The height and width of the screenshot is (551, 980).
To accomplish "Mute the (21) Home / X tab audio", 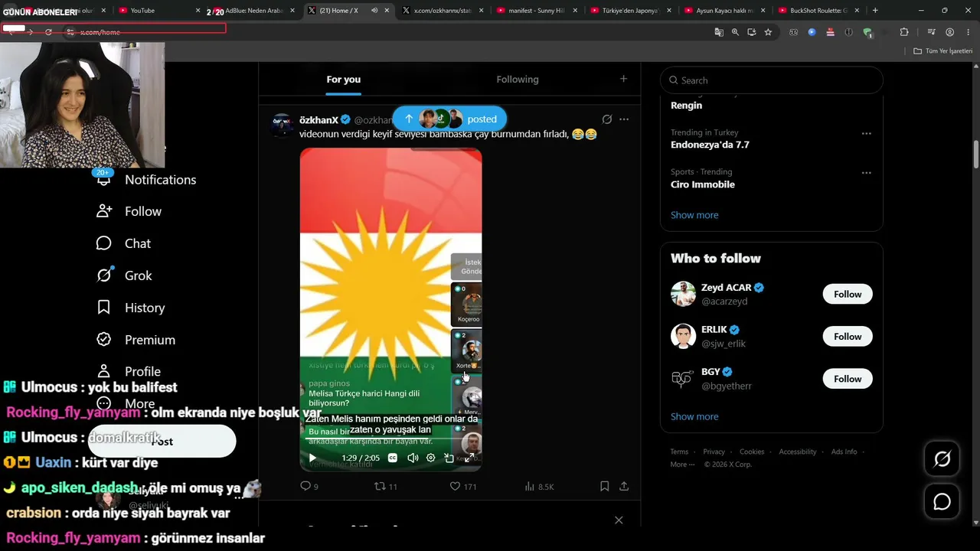I will point(374,10).
